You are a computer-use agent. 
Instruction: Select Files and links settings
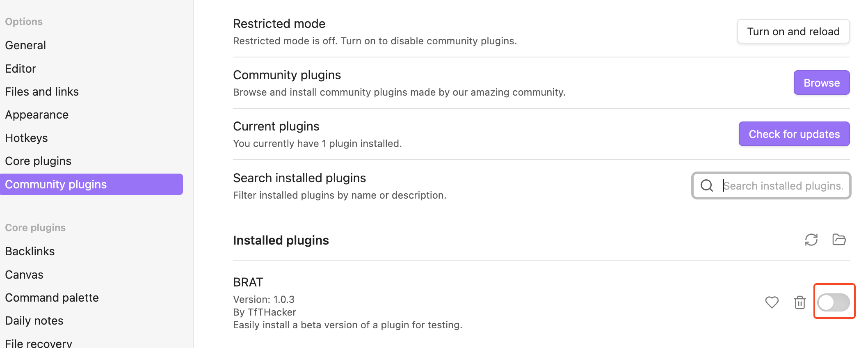tap(42, 92)
